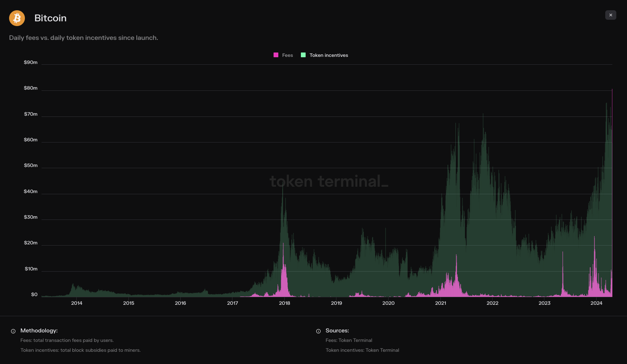627x364 pixels.
Task: Click the token terminal watermark in the chart
Action: 329,181
